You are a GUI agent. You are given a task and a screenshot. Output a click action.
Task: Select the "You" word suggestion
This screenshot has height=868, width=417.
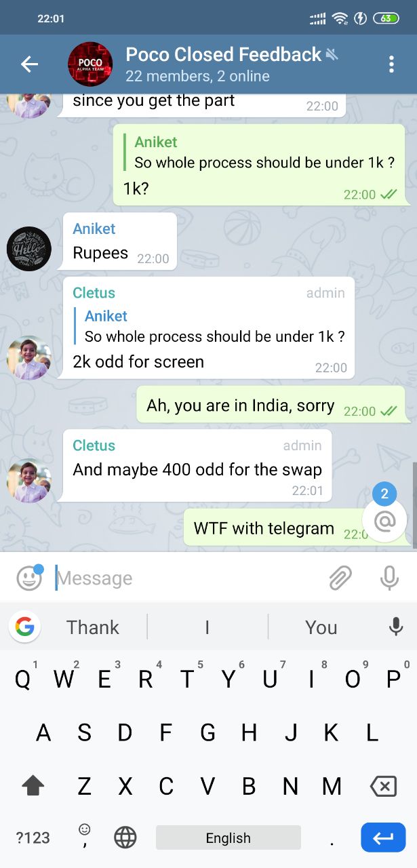321,627
